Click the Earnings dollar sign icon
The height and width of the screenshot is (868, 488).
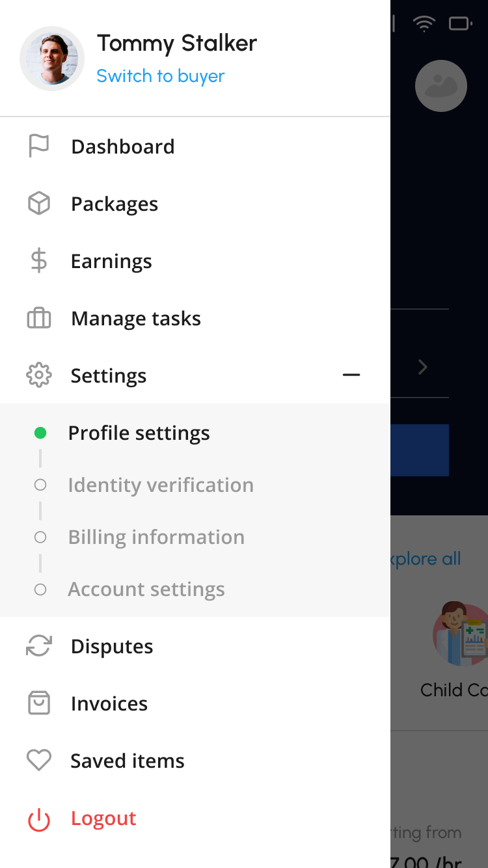point(39,261)
